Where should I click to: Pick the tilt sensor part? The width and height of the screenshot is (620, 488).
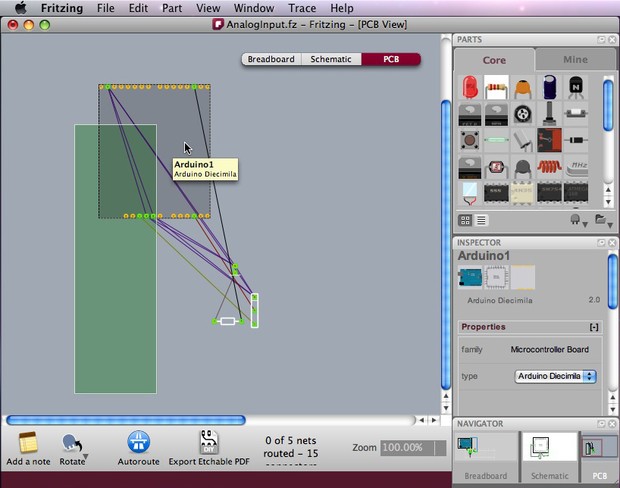(523, 141)
